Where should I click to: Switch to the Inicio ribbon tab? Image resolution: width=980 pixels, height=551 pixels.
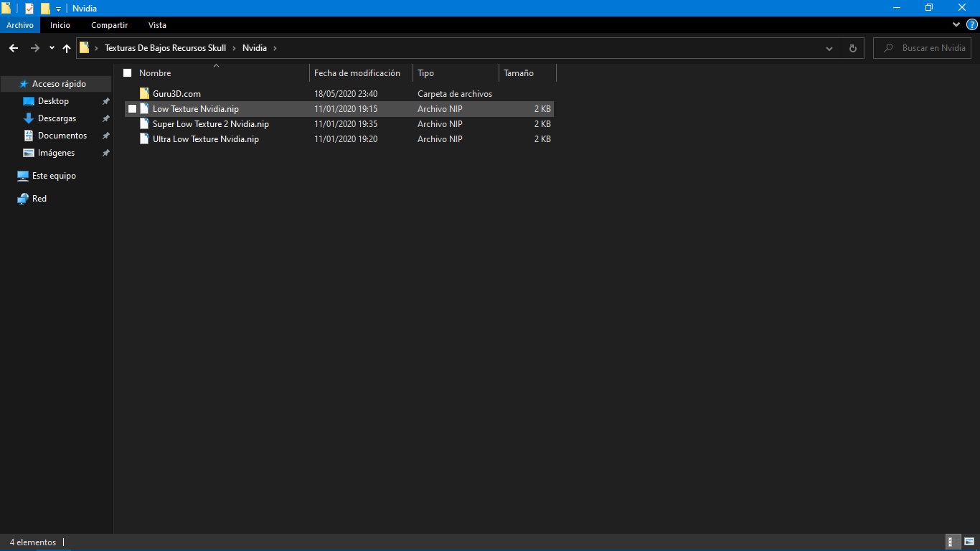tap(60, 25)
